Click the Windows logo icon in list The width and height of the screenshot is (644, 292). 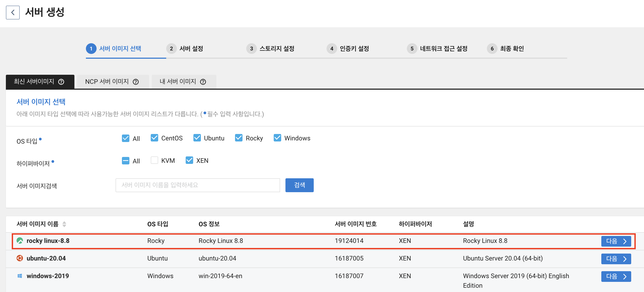[20, 276]
